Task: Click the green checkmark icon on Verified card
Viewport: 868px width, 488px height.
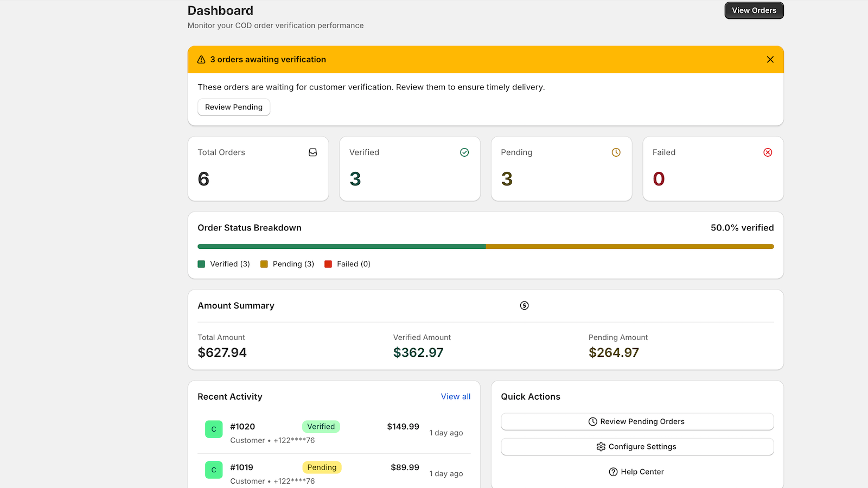Action: (x=464, y=152)
